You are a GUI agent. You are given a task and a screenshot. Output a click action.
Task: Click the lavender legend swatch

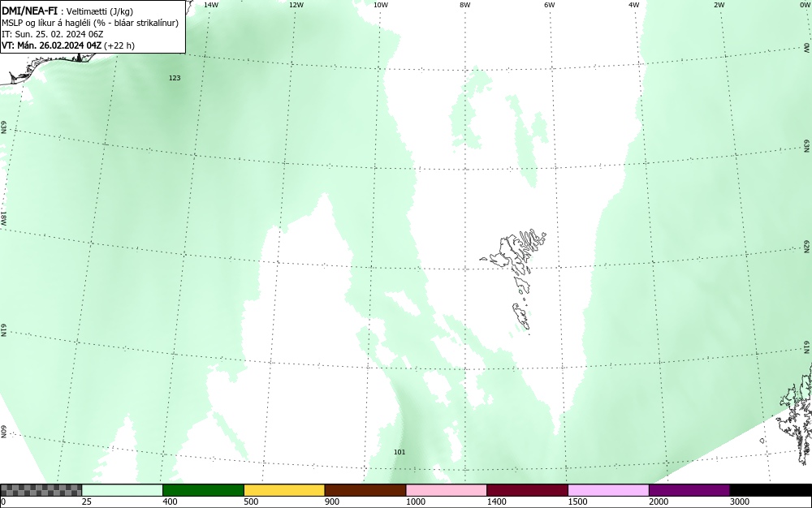pyautogui.click(x=608, y=490)
